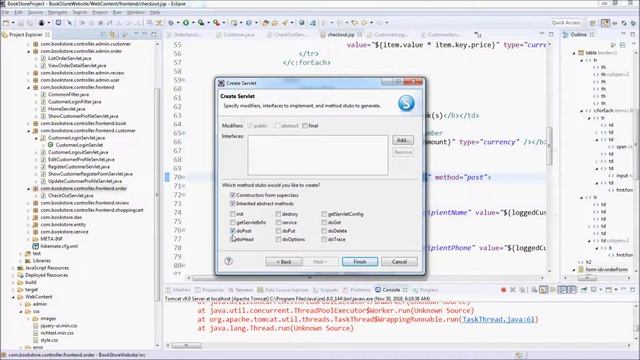Click the coverage run toolbar icon
The image size is (640, 360).
(x=201, y=23)
